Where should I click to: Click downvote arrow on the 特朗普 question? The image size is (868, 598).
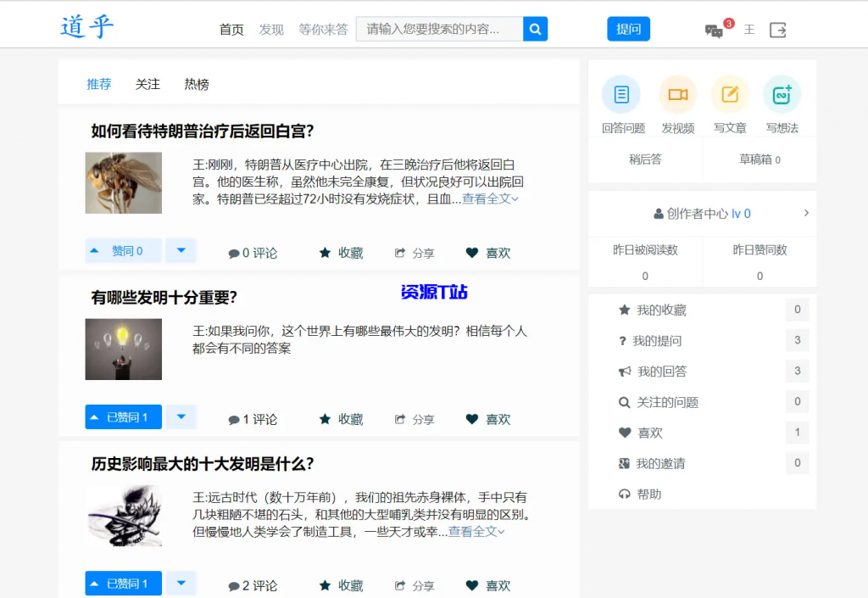tap(181, 251)
